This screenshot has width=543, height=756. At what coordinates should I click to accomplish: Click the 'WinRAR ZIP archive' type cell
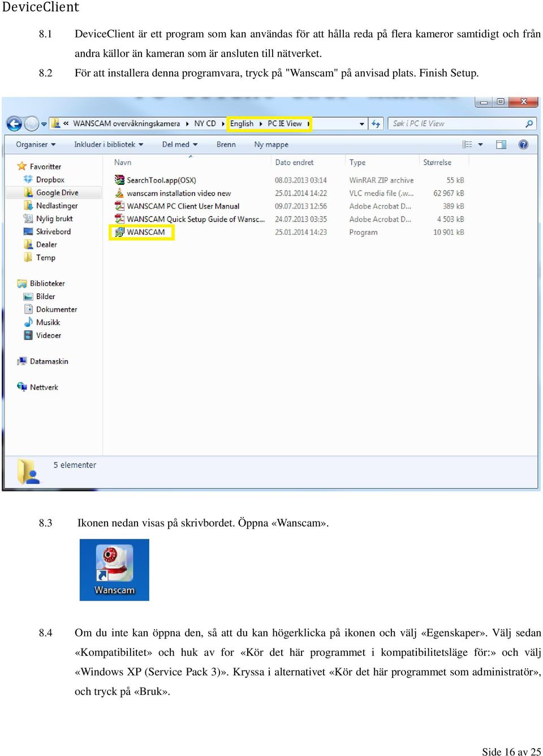point(381,180)
